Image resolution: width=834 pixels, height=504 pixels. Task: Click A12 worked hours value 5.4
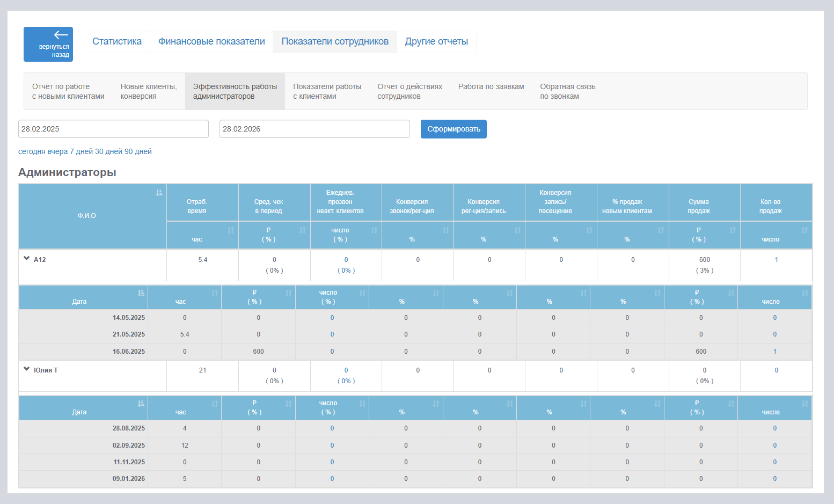pyautogui.click(x=202, y=260)
